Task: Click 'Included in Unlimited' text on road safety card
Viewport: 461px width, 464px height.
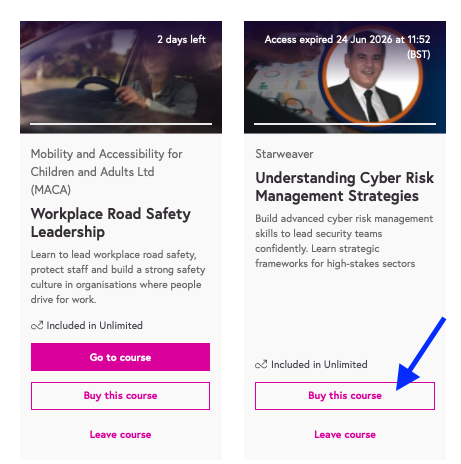Action: [94, 325]
